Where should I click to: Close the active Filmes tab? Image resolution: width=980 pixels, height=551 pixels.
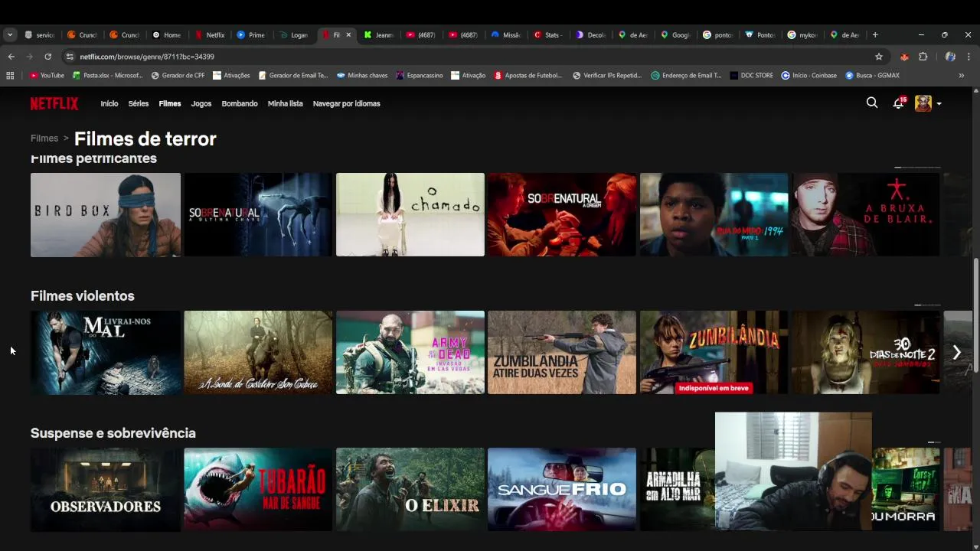pos(349,34)
